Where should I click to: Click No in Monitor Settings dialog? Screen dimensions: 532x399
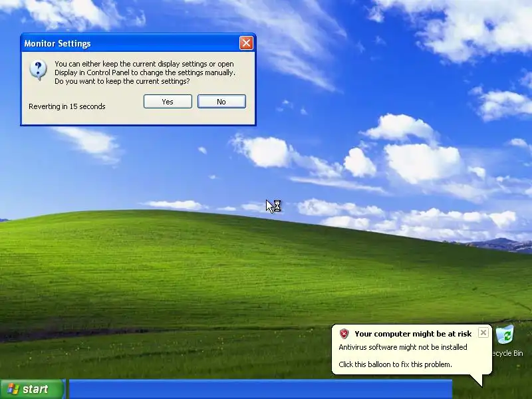(221, 102)
